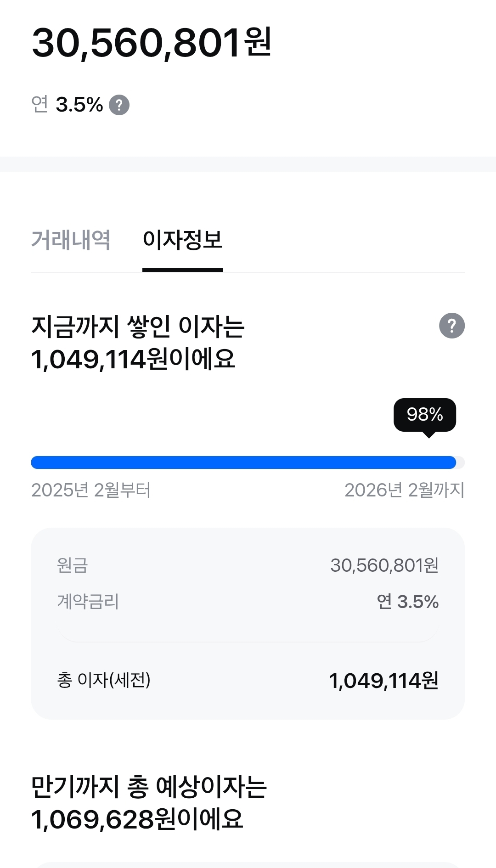Image resolution: width=496 pixels, height=868 pixels.
Task: Click the 총 이자(세전) label
Action: tap(104, 680)
